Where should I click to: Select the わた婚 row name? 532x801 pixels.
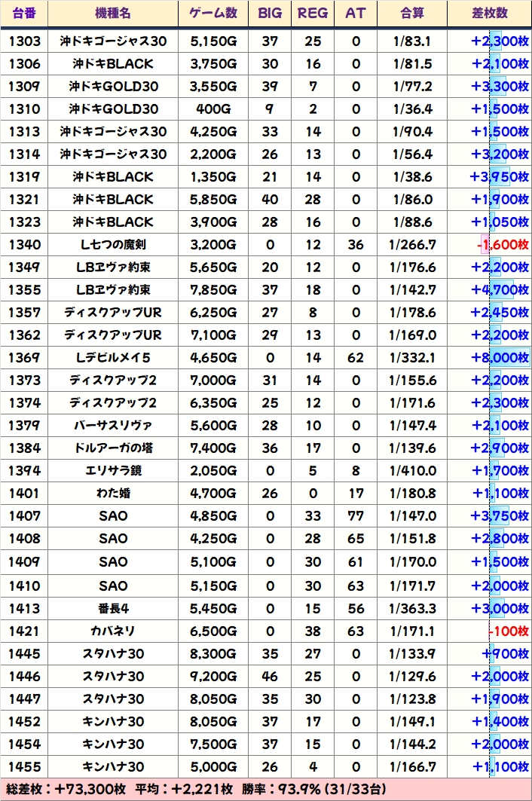(113, 494)
